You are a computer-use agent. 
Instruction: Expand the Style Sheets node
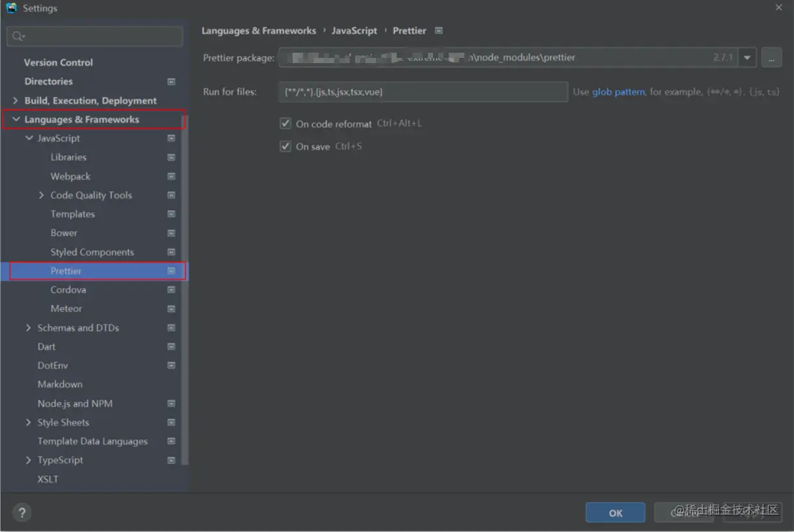tap(29, 423)
